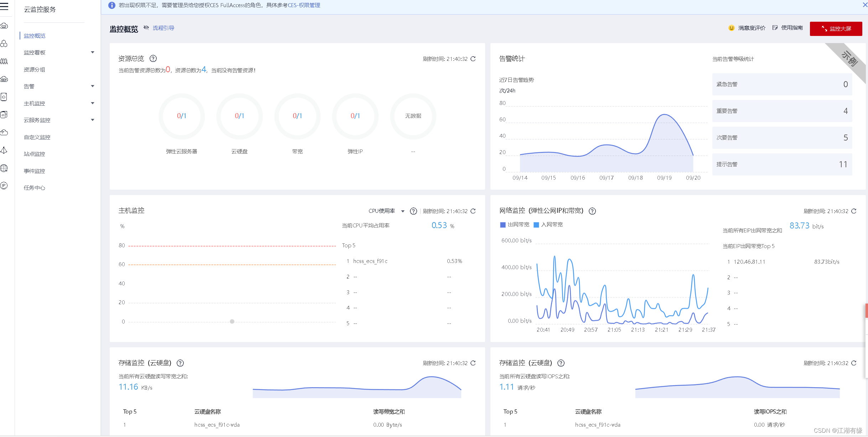This screenshot has height=437, width=868.
Task: Click help icon next to 网络监控 title
Action: (592, 211)
